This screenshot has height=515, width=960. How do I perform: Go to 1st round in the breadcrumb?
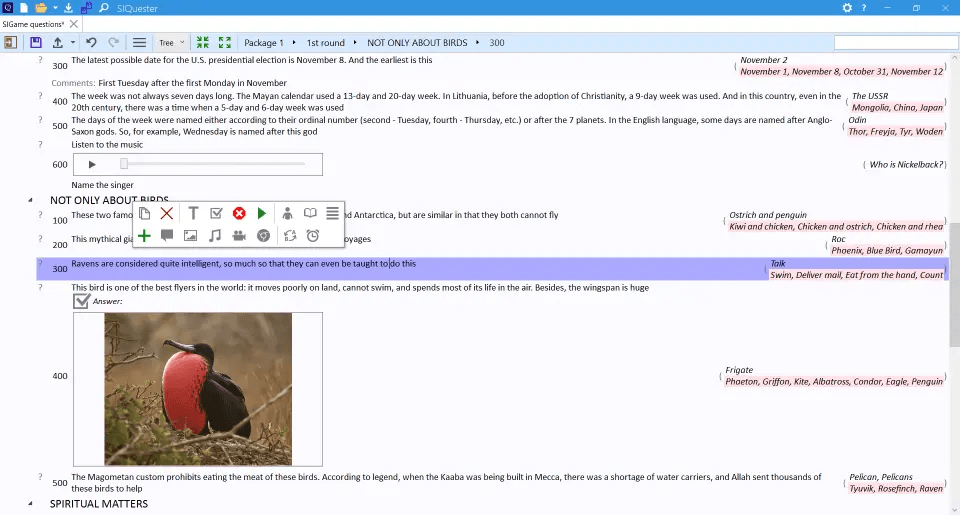[x=326, y=42]
